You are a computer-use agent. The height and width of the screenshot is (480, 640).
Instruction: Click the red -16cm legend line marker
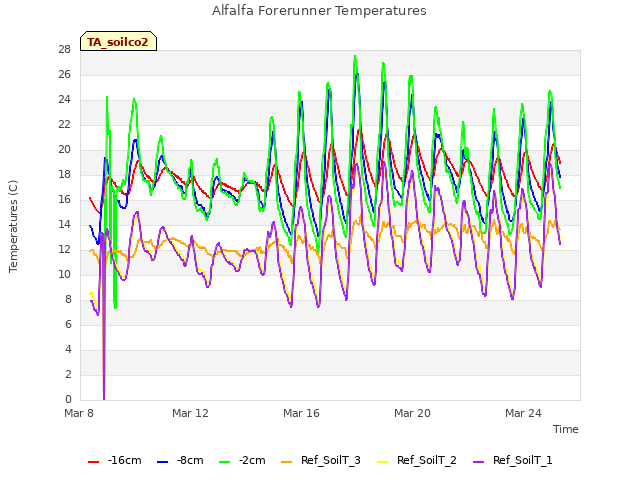pyautogui.click(x=93, y=462)
